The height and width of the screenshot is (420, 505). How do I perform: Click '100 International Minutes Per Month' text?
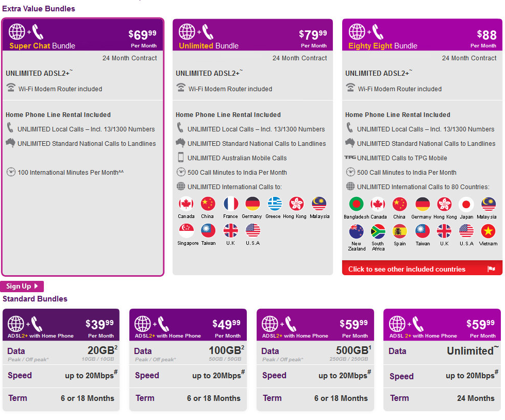(x=71, y=172)
